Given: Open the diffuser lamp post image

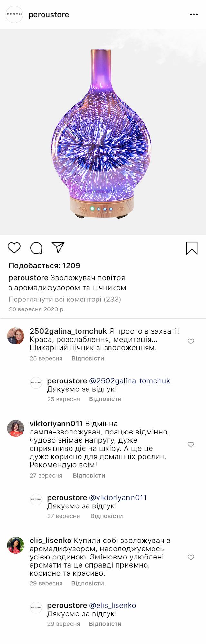Looking at the screenshot, I should click(x=103, y=132).
